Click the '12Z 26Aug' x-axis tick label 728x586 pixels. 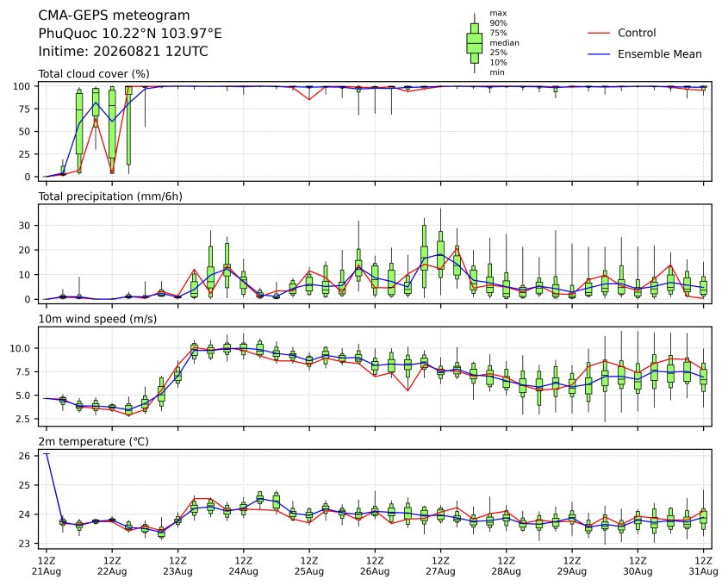[x=375, y=566]
